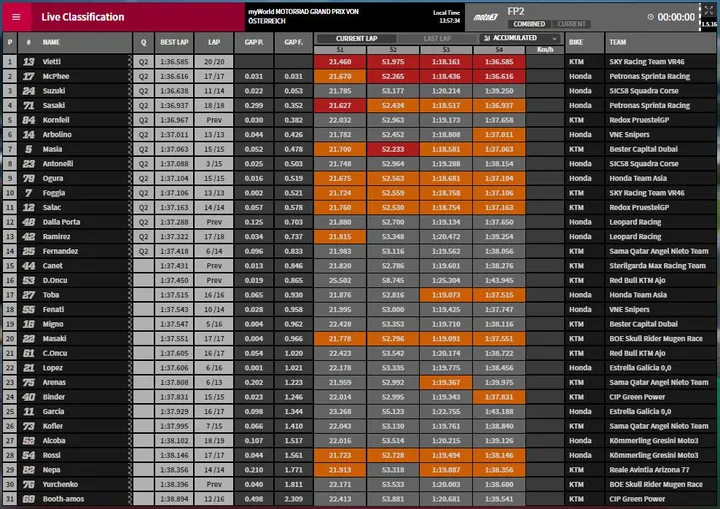Open row options dots for Fenati
The width and height of the screenshot is (720, 509).
click(x=129, y=310)
